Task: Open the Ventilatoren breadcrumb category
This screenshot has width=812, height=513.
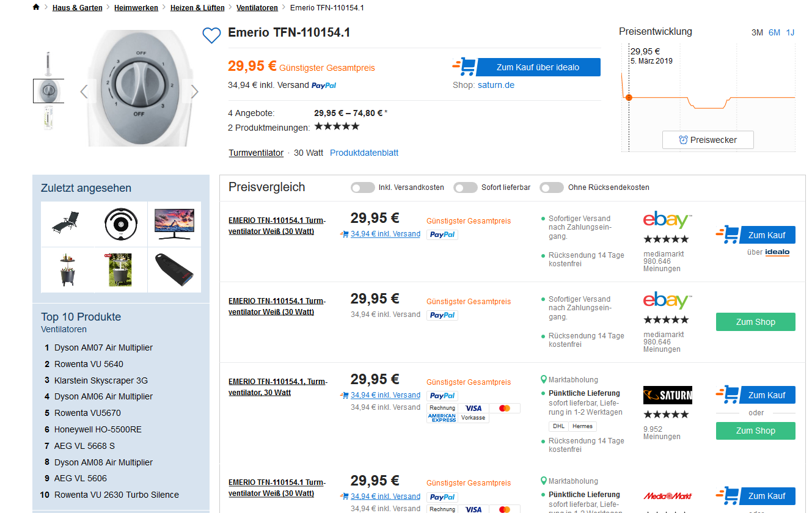Action: [x=257, y=8]
